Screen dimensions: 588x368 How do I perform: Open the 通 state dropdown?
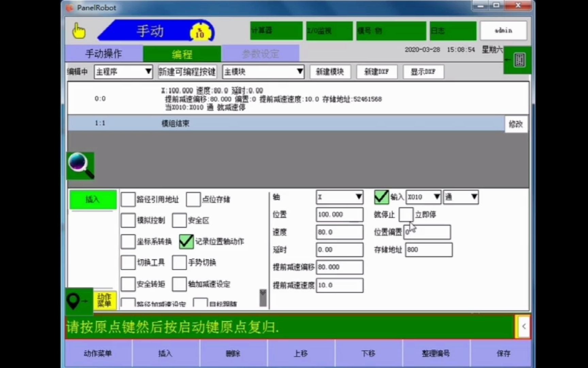coord(461,197)
